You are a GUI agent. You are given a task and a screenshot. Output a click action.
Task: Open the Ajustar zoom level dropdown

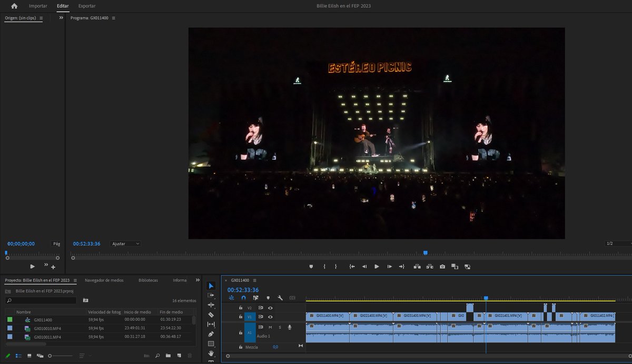click(126, 244)
